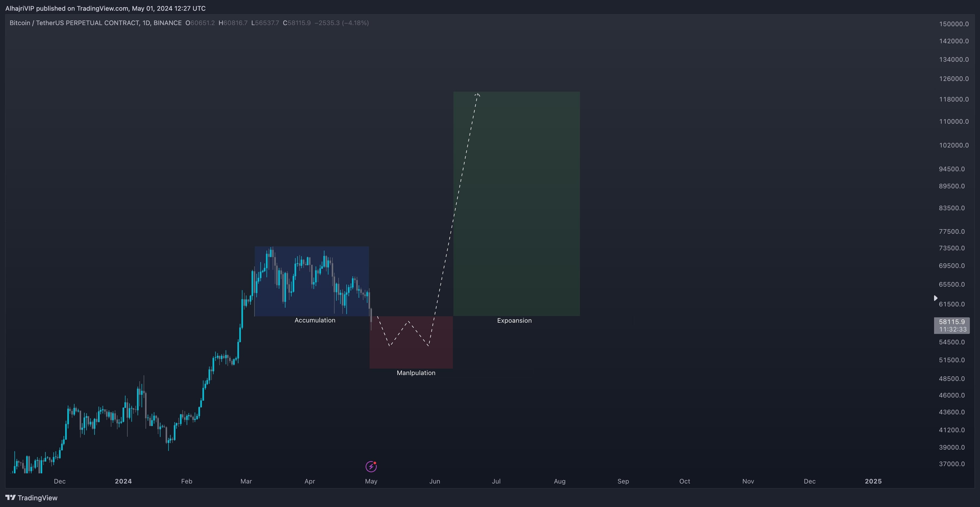Open the TradingView wordmark link
This screenshot has width=980, height=507.
point(38,498)
